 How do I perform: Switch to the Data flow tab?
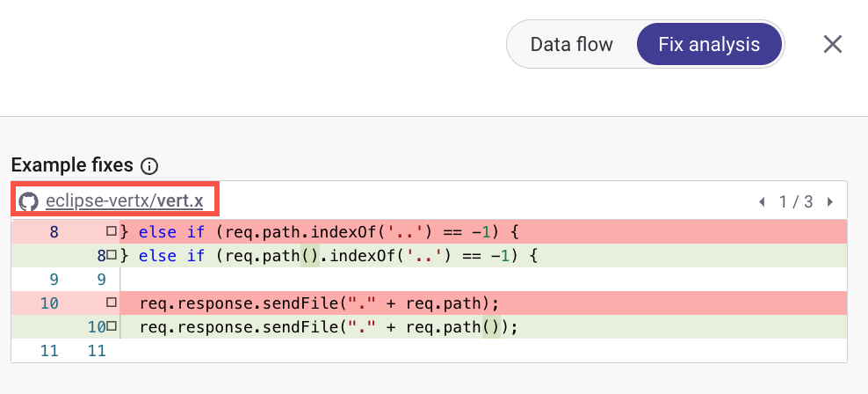[571, 44]
